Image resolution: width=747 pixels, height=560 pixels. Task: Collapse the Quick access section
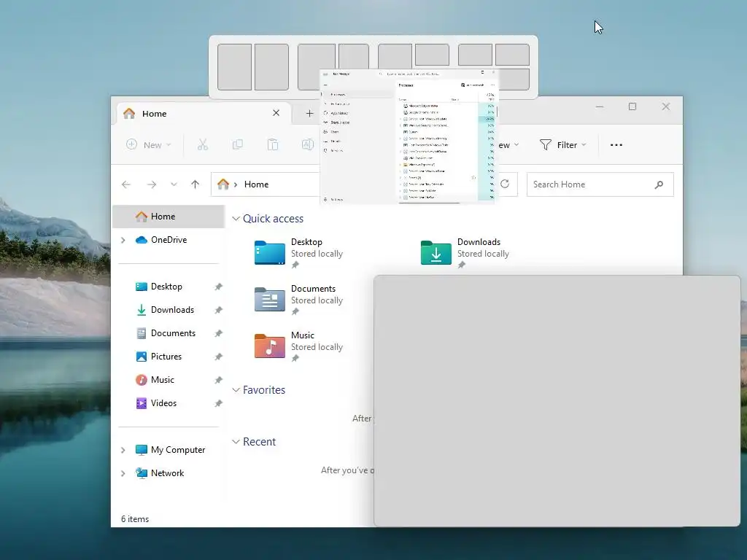[x=236, y=219]
